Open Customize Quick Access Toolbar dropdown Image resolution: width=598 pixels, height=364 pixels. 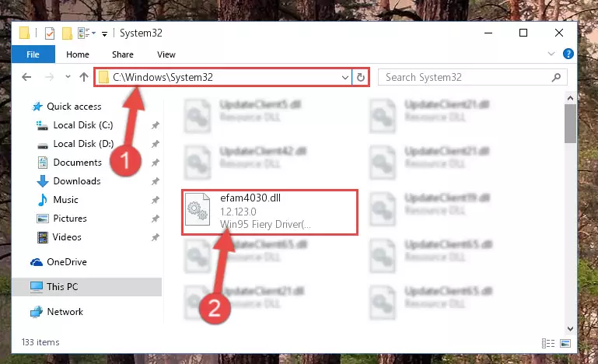point(104,34)
